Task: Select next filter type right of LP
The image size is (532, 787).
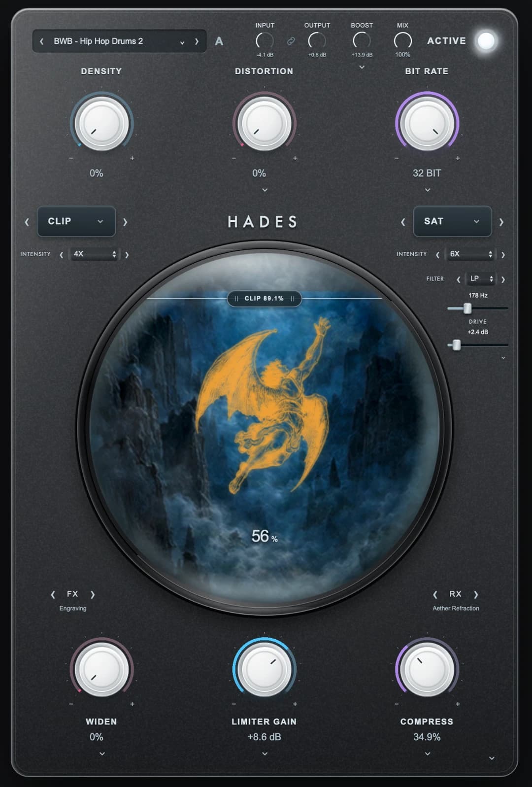Action: point(503,279)
